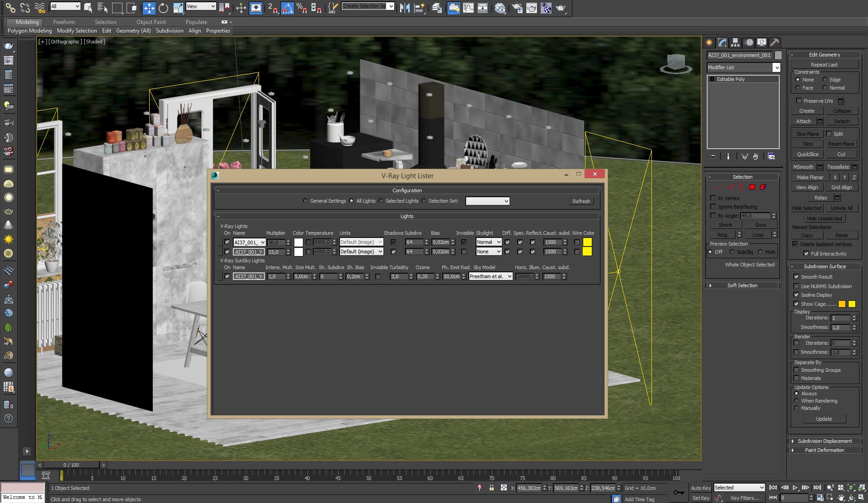This screenshot has width=868, height=503.
Task: Select Edge constraint radio button
Action: click(825, 80)
